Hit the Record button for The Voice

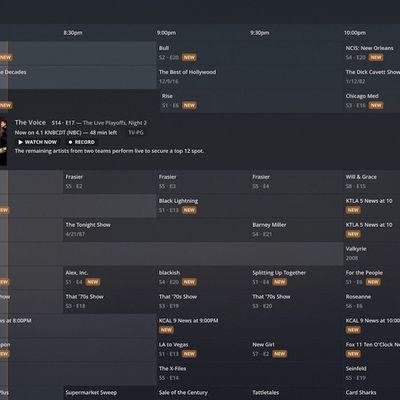[x=82, y=142]
